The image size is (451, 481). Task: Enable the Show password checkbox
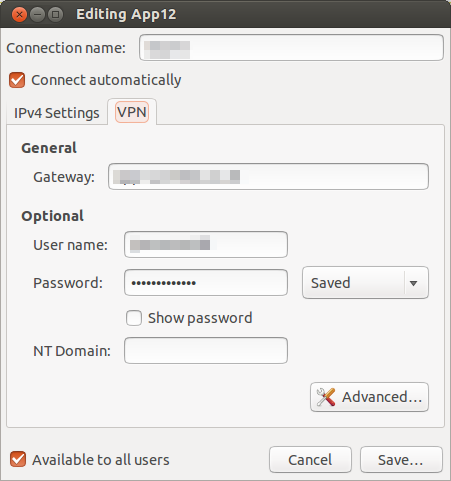pos(134,318)
